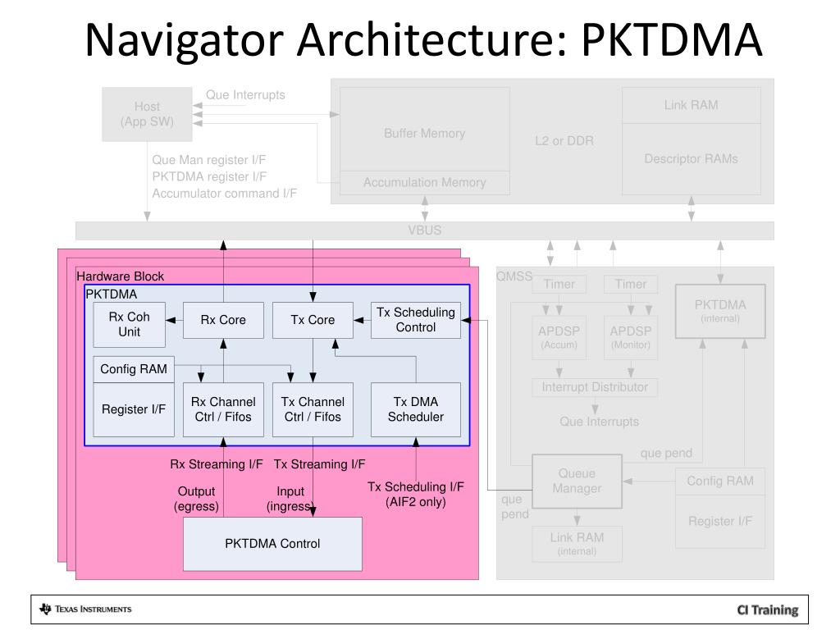Click the Accumulation Memory box
840x630 pixels.
tap(424, 183)
